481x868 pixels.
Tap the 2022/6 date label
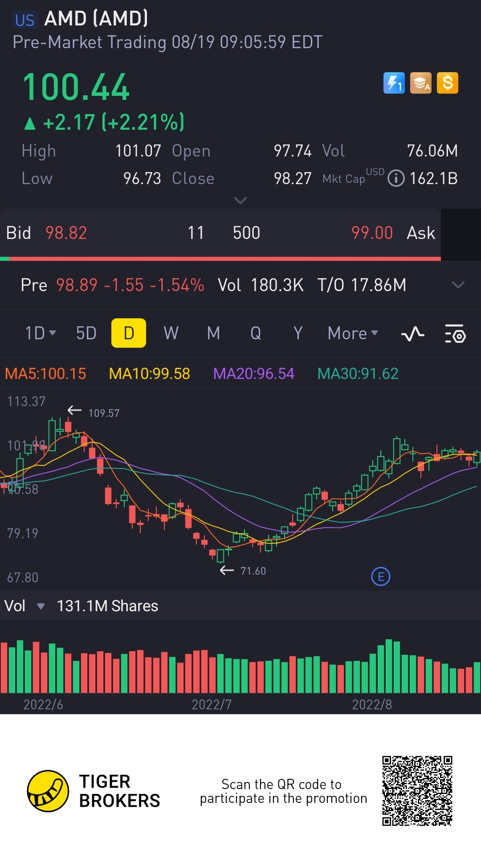click(x=43, y=704)
